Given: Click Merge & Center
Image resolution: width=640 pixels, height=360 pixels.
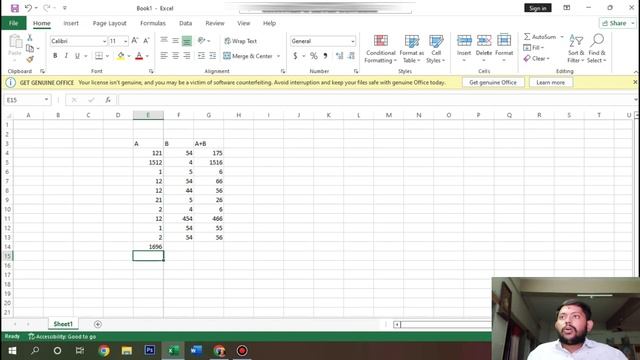Looking at the screenshot, I should [248, 56].
